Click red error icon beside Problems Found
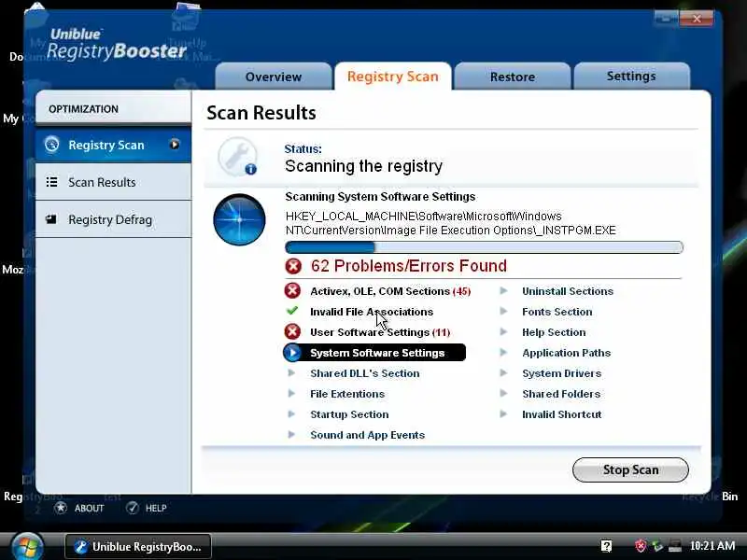This screenshot has width=747, height=560. click(293, 266)
